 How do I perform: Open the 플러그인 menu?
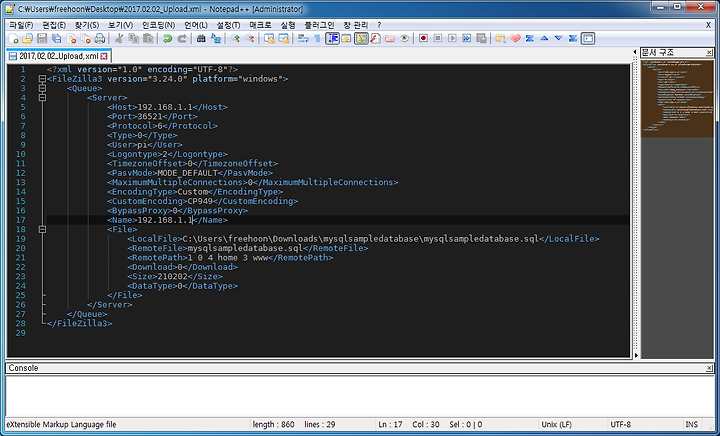pos(319,25)
